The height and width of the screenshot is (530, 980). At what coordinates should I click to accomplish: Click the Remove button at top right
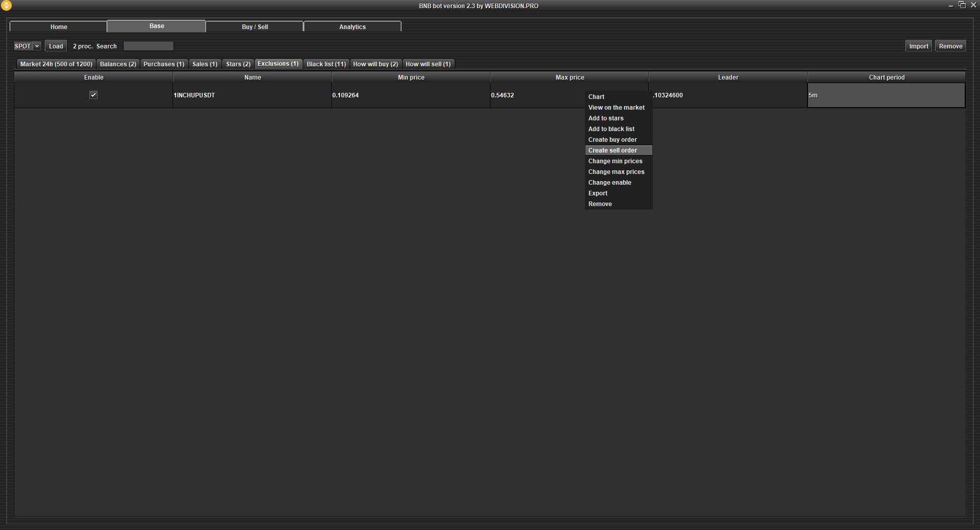pos(950,46)
